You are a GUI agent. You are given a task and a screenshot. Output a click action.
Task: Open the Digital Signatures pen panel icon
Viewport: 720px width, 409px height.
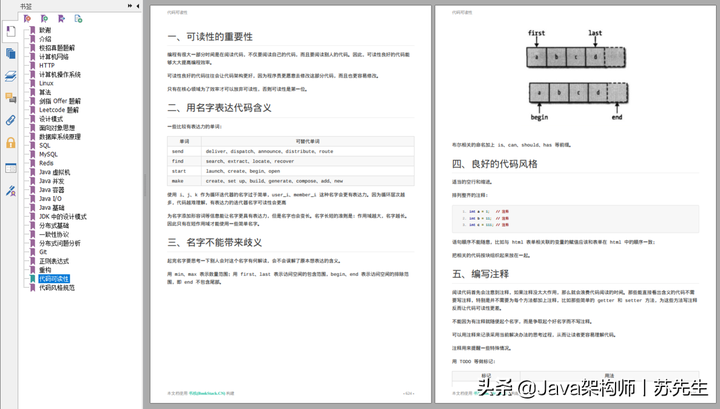(11, 190)
